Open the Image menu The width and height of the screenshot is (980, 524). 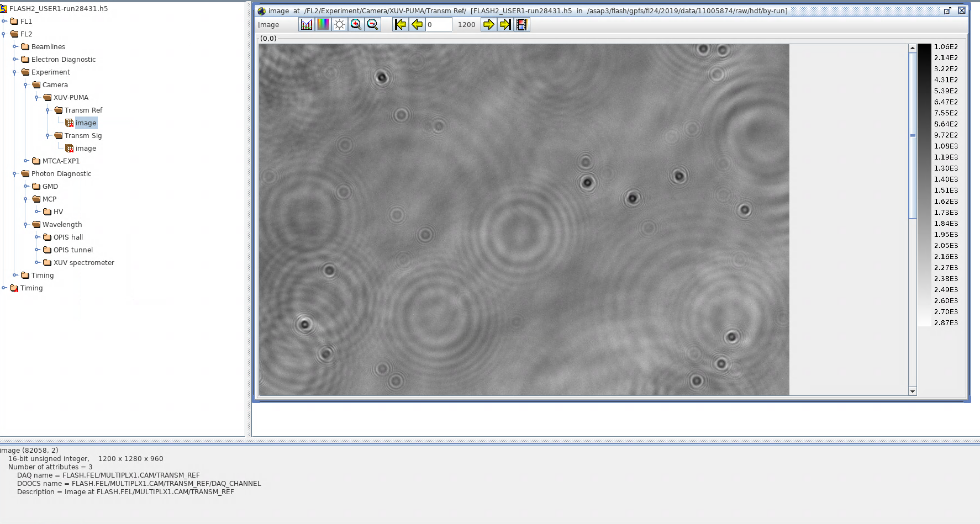pyautogui.click(x=268, y=25)
